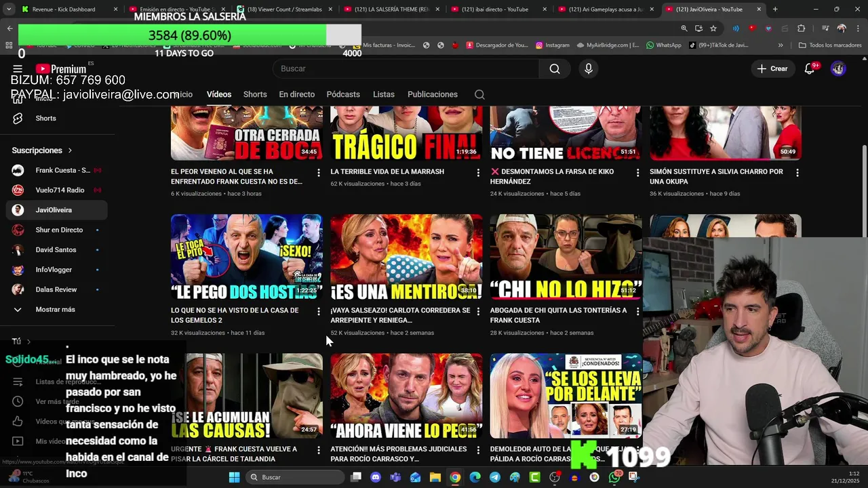
Task: Switch to the Revenue - Kick Dashboard tab
Action: pos(68,9)
